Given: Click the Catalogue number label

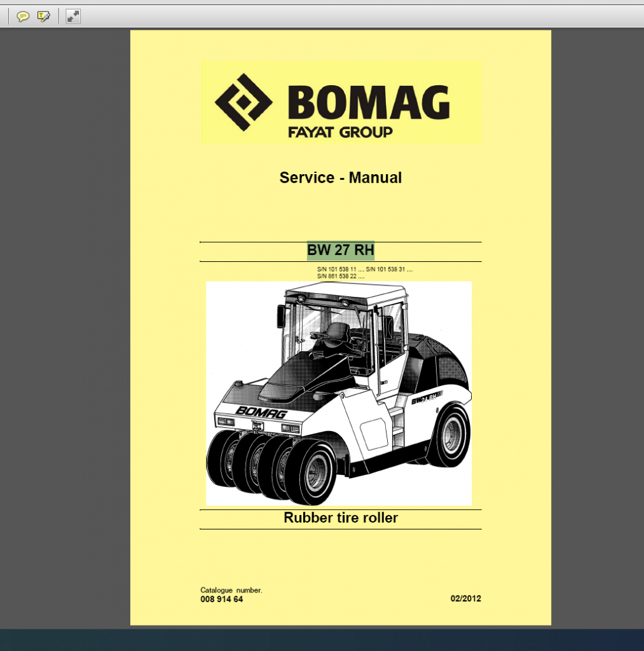Looking at the screenshot, I should [x=231, y=590].
